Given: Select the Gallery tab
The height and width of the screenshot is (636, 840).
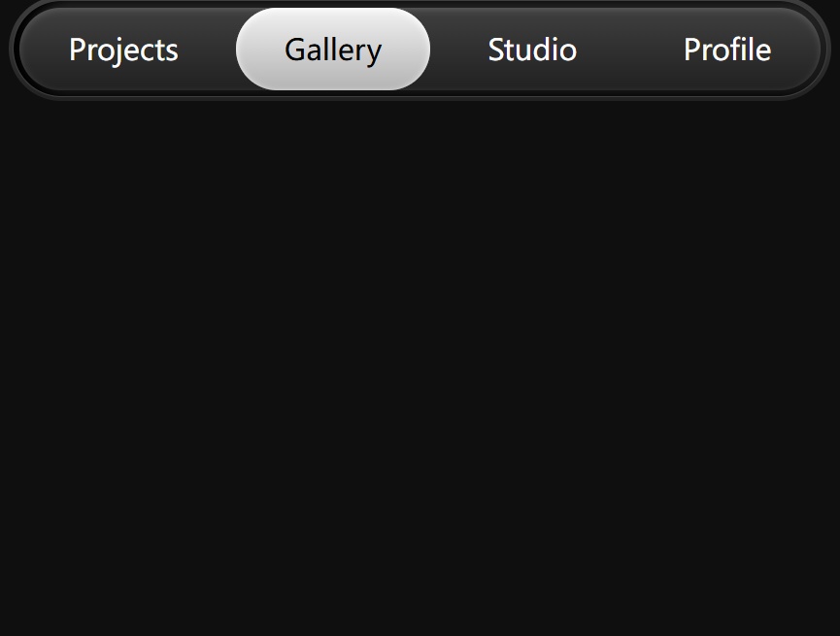Looking at the screenshot, I should (333, 50).
